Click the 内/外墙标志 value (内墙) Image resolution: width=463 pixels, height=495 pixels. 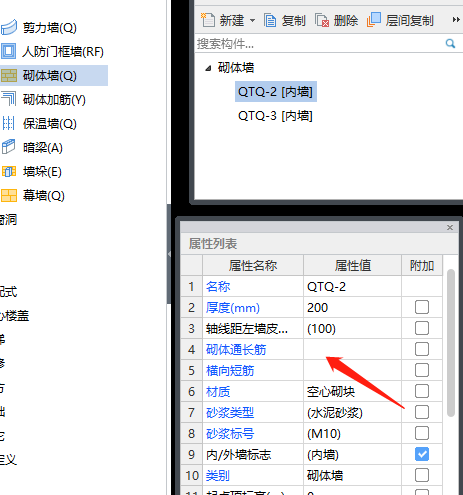(352, 455)
